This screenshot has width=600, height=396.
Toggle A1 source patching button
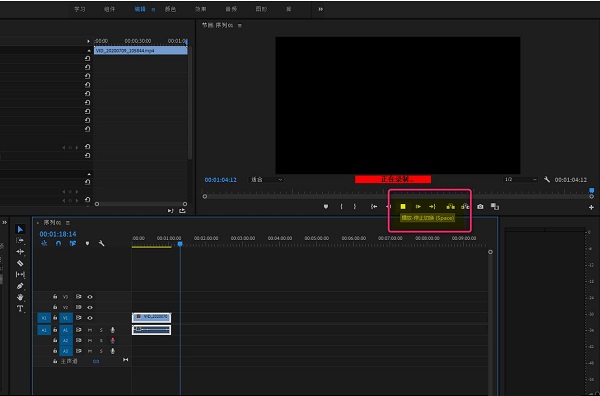tap(44, 330)
